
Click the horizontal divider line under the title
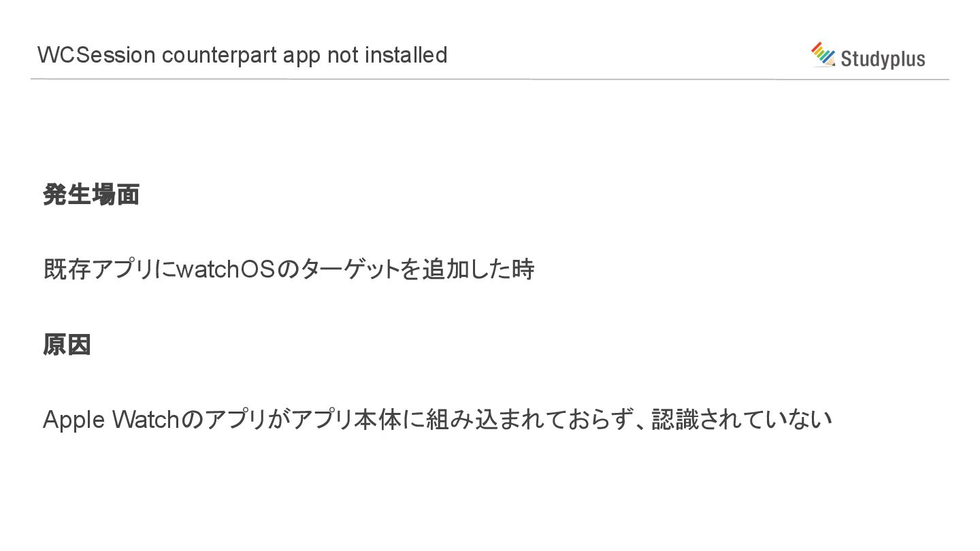pos(490,80)
